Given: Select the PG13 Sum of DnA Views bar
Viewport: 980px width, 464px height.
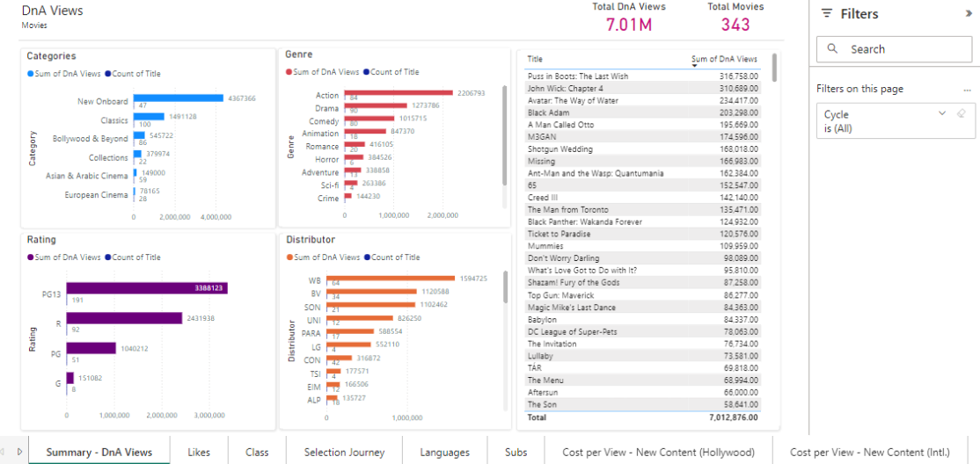Looking at the screenshot, I should coord(146,287).
